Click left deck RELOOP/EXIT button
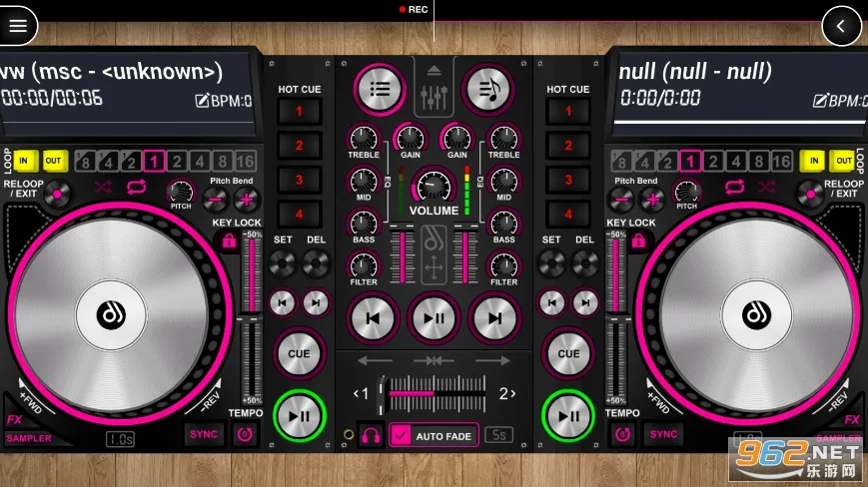The image size is (868, 487). pyautogui.click(x=57, y=194)
